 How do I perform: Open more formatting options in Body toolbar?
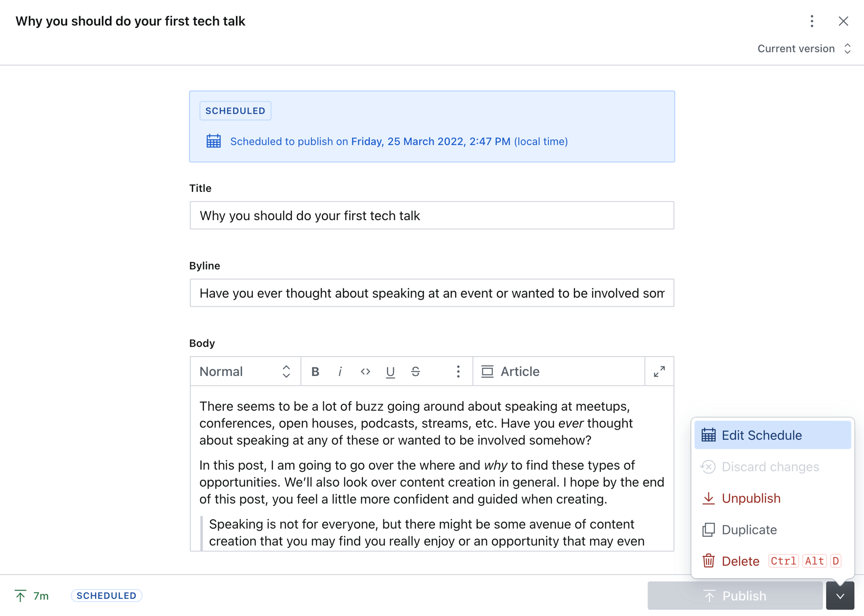(458, 371)
